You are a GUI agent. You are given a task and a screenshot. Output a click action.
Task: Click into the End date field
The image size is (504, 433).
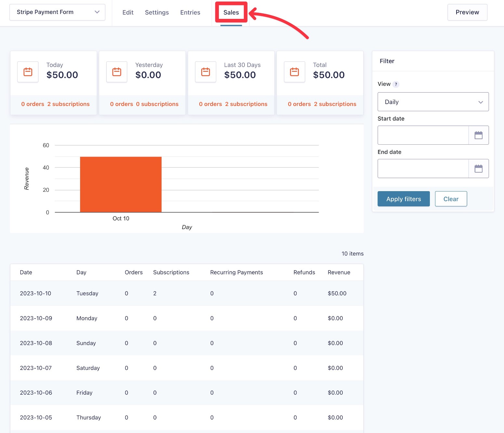[423, 169]
